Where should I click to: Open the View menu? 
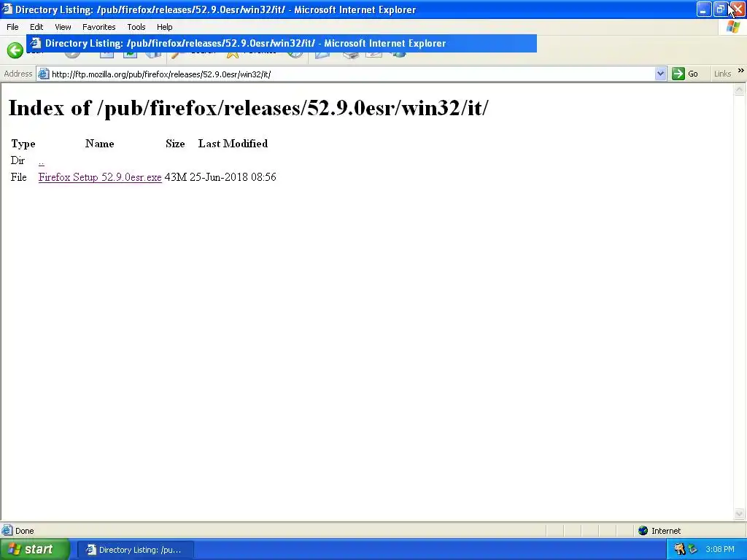[x=63, y=27]
